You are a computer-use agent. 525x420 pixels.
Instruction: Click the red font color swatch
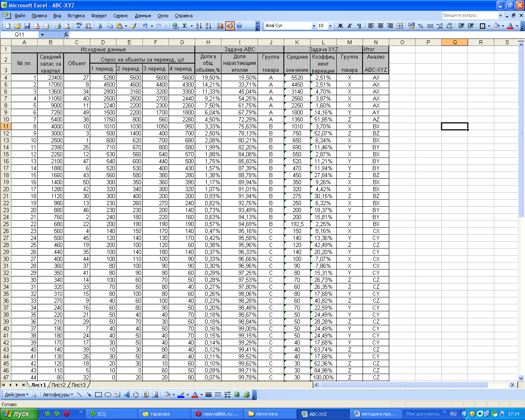coord(510,26)
